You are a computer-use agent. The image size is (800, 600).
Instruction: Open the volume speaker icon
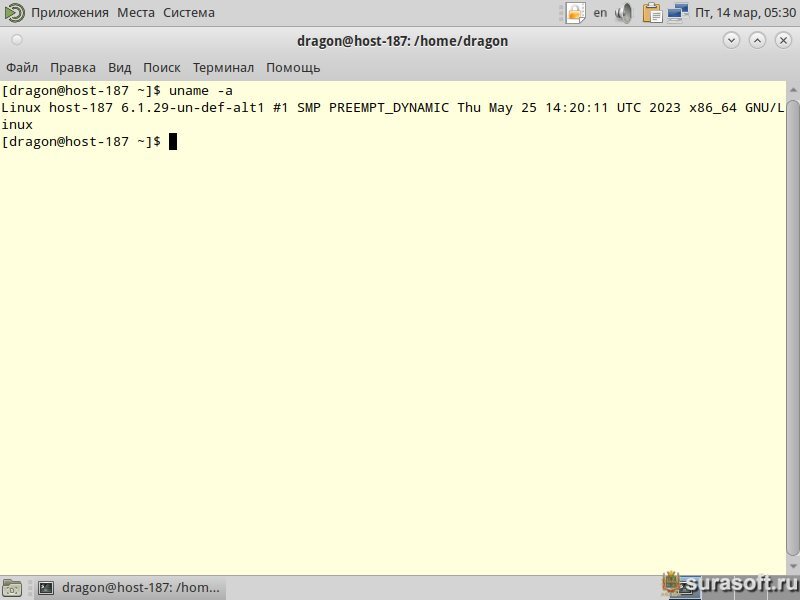pyautogui.click(x=623, y=13)
